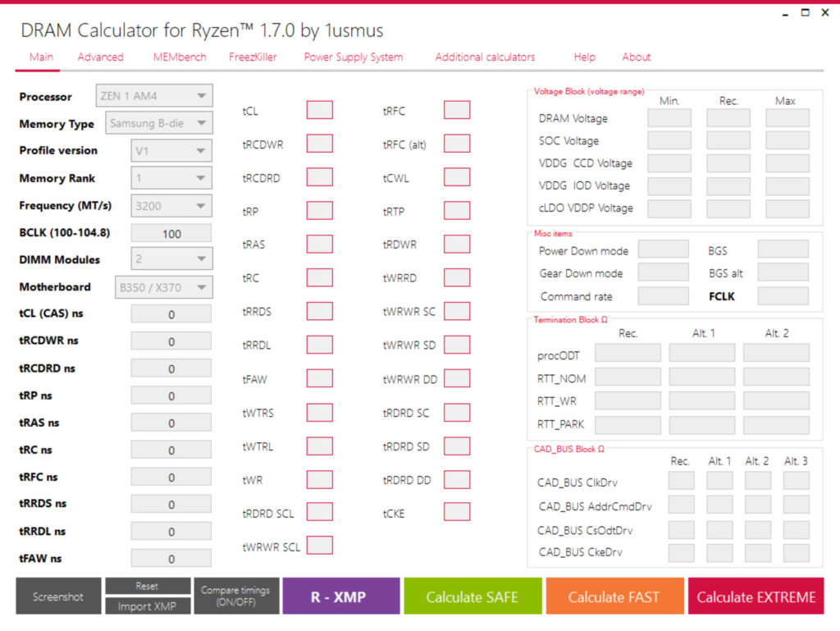Click the tRCDRD ns field
The width and height of the screenshot is (840, 631).
tap(171, 368)
